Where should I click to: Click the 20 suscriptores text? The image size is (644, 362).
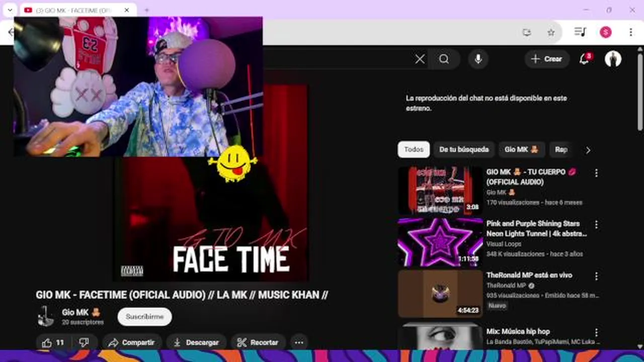[83, 322]
